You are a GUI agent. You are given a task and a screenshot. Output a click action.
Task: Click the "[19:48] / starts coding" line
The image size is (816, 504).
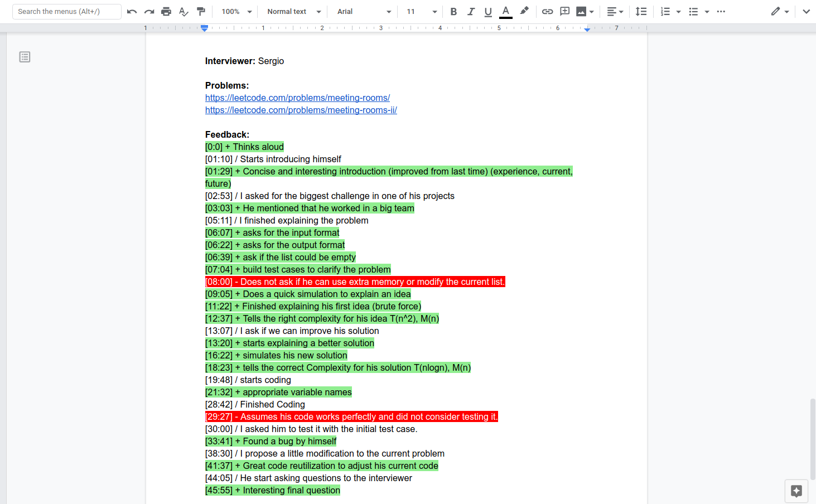248,380
